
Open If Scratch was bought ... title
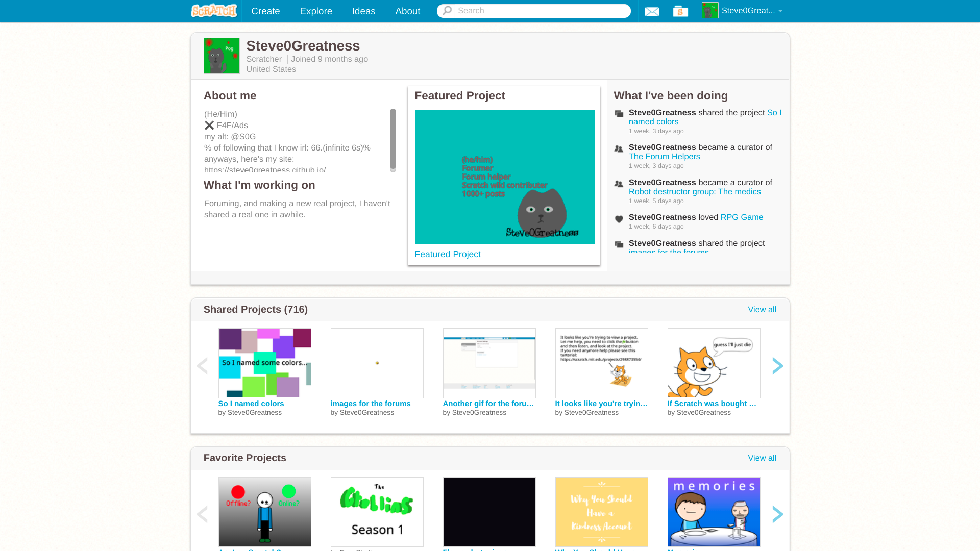coord(712,404)
